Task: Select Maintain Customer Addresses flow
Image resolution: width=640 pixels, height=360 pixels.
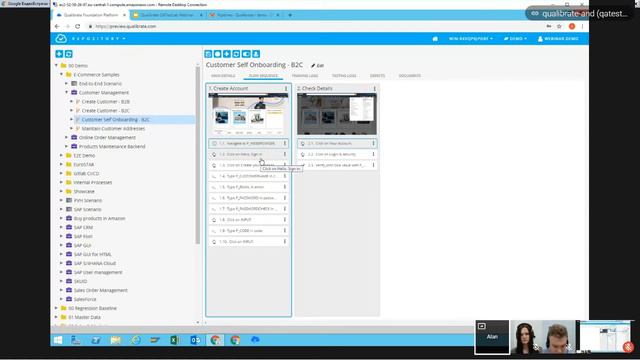Action: pos(113,129)
